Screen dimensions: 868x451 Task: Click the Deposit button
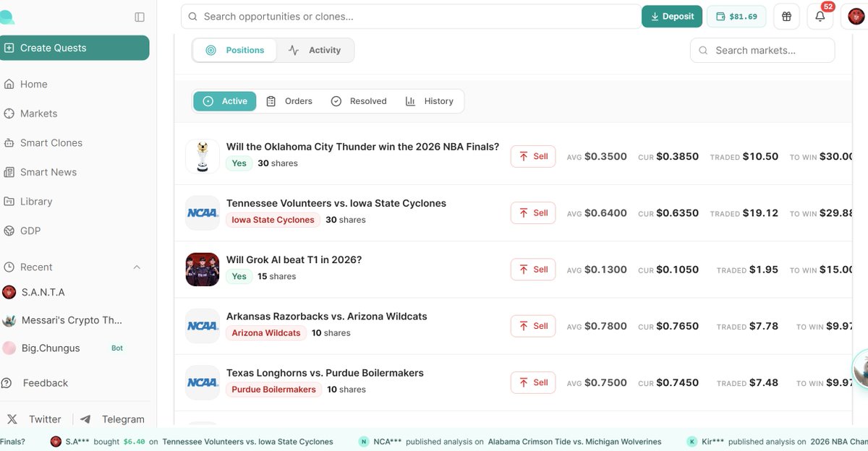click(672, 16)
